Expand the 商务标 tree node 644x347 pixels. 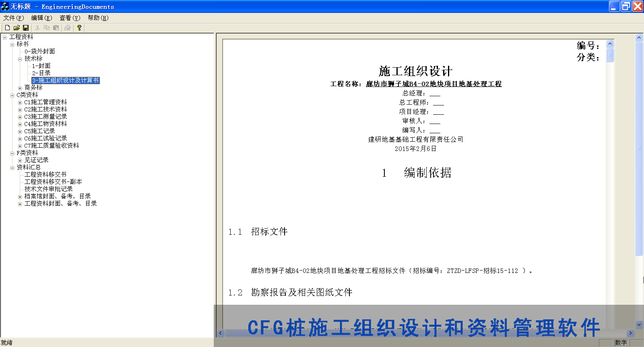20,88
